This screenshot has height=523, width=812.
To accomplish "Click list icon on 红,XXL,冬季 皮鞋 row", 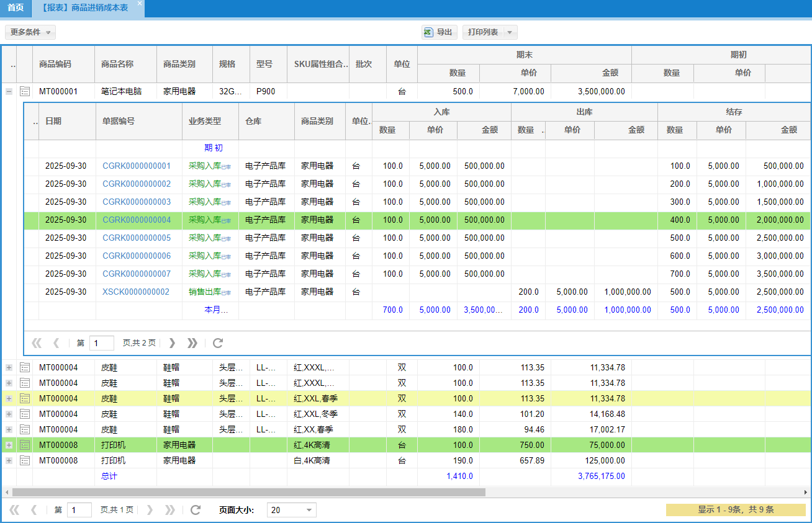I will 25,414.
